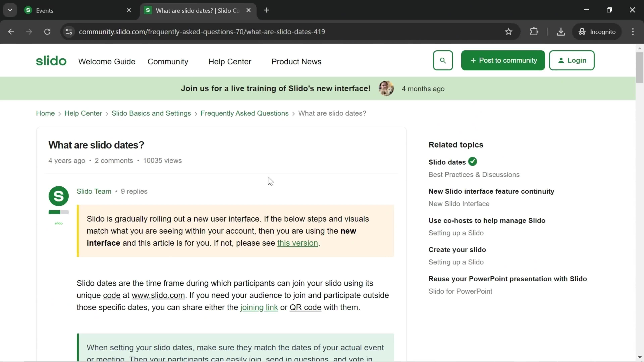Click the reload/refresh page button

(x=47, y=31)
